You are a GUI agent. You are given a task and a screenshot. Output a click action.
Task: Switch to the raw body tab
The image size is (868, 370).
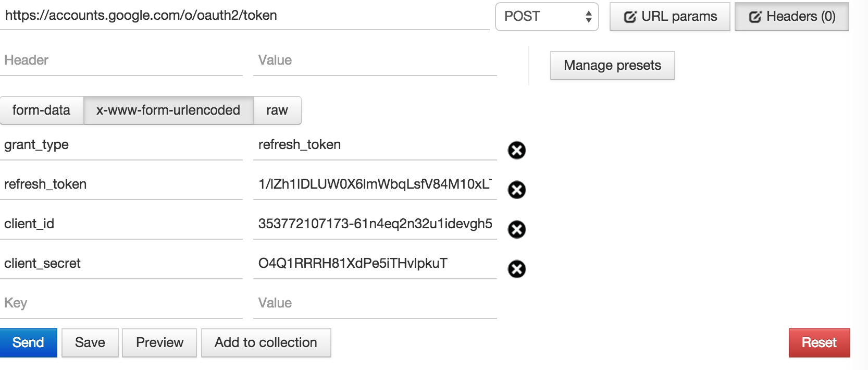[x=277, y=110]
